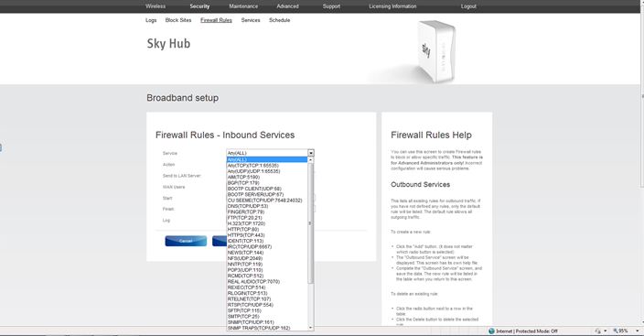Click the privacy/security status bar icon
Screen dimensions: 644x336
click(598, 331)
